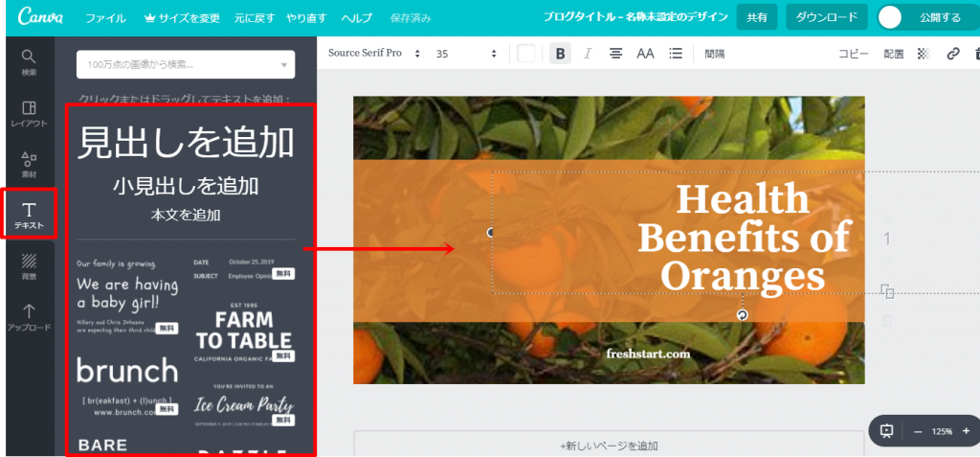
Task: Open the 検索 (search) sidebar panel
Action: (x=29, y=63)
